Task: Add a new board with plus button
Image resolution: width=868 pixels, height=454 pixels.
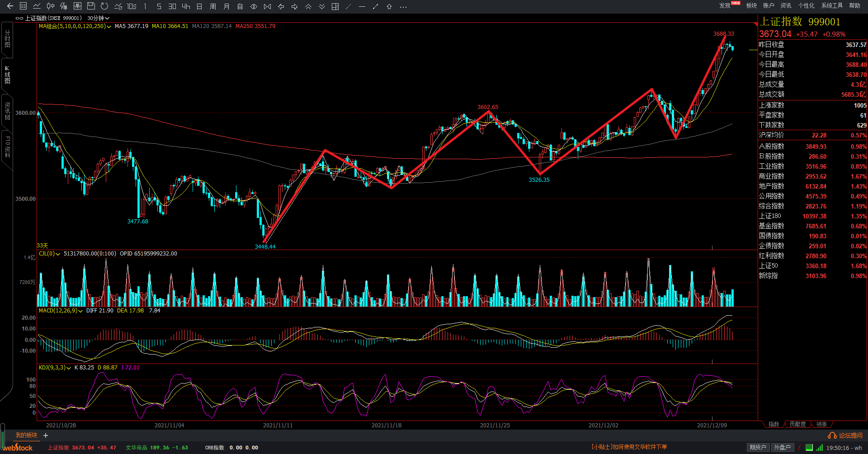Action: tap(46, 435)
